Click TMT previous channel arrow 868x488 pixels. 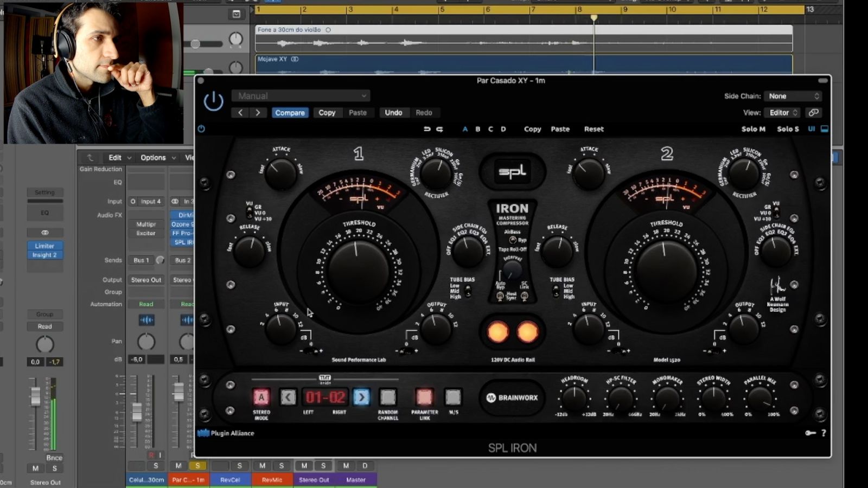point(288,397)
